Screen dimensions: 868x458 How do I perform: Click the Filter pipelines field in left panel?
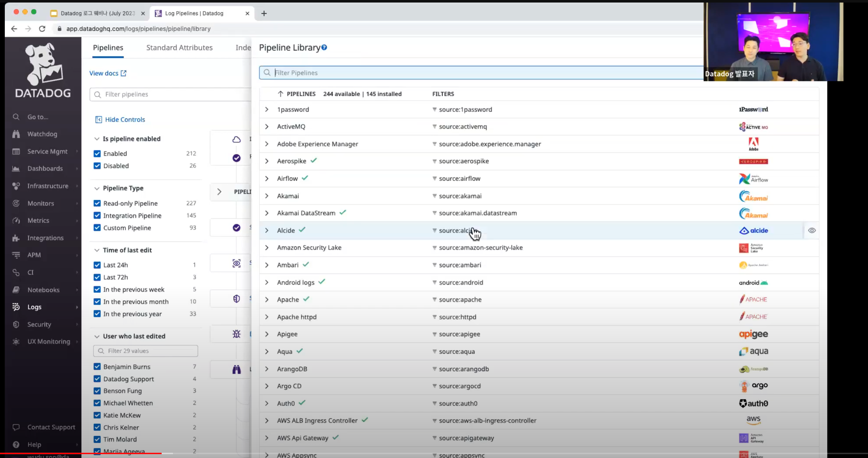pyautogui.click(x=170, y=94)
